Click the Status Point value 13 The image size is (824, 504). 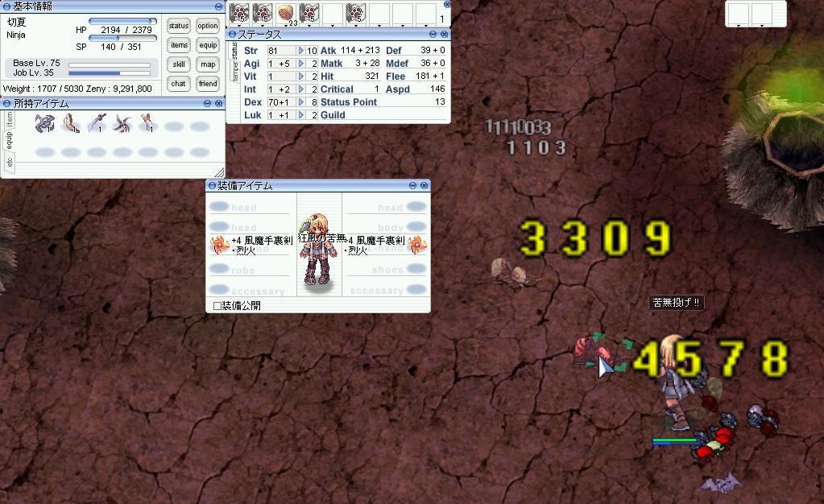coord(440,102)
